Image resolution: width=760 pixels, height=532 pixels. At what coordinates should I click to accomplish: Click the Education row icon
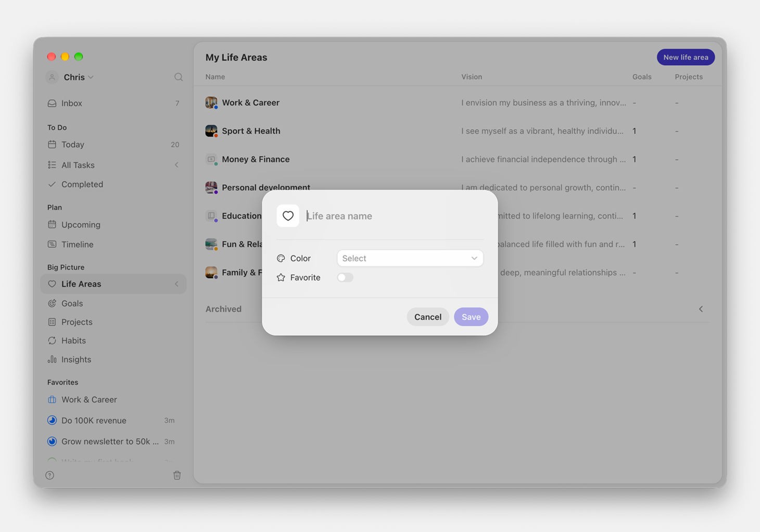point(211,216)
